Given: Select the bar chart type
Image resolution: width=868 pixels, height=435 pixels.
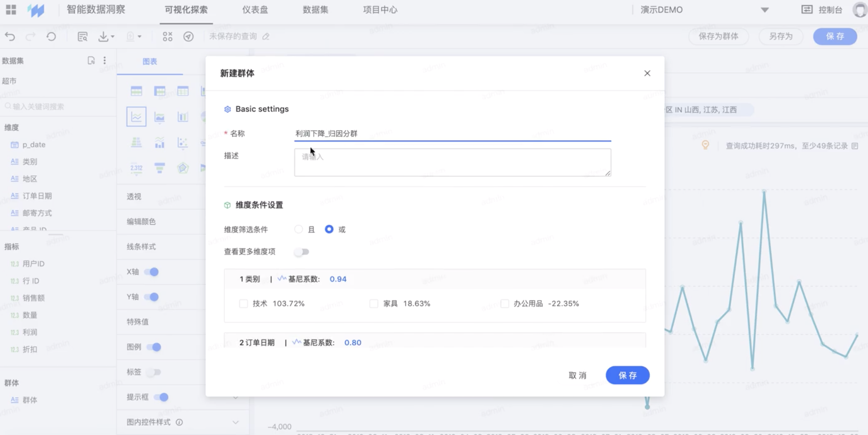Looking at the screenshot, I should [x=183, y=117].
